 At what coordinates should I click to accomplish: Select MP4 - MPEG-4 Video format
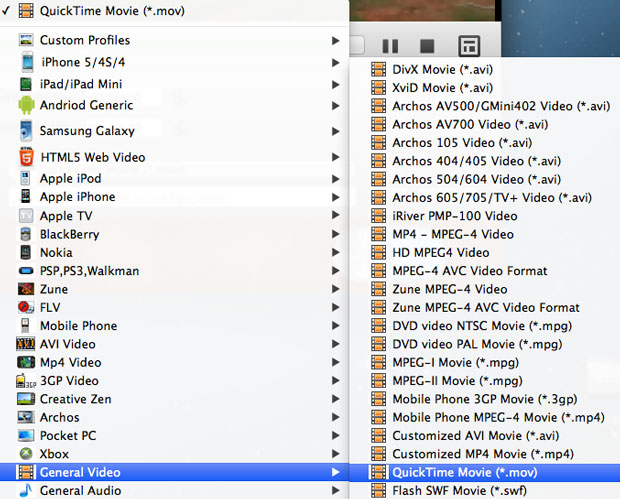coord(485,234)
